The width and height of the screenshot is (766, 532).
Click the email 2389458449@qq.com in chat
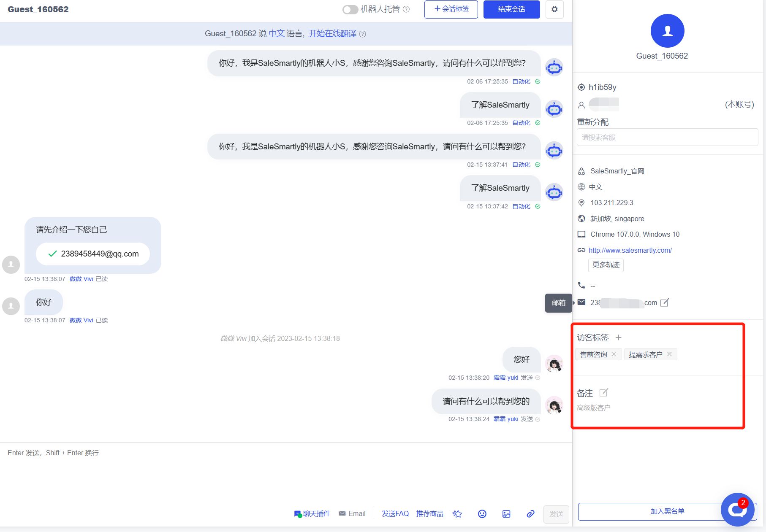tap(100, 254)
